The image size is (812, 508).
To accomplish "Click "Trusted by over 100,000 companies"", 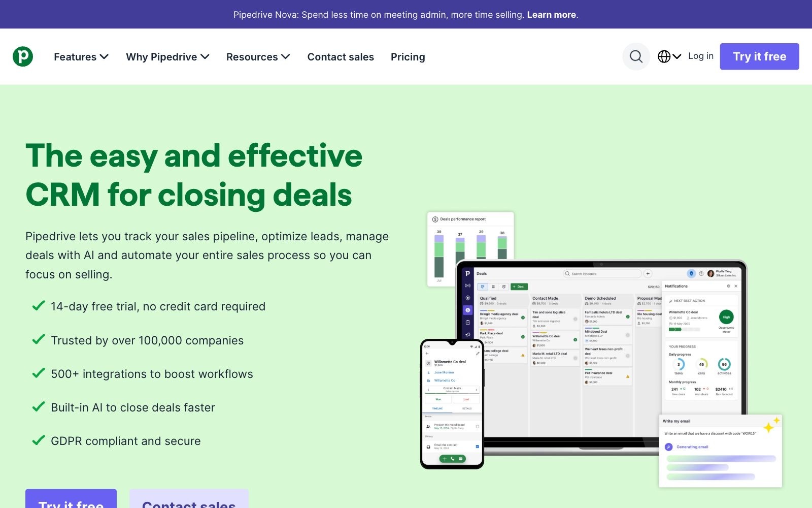I will tap(147, 340).
